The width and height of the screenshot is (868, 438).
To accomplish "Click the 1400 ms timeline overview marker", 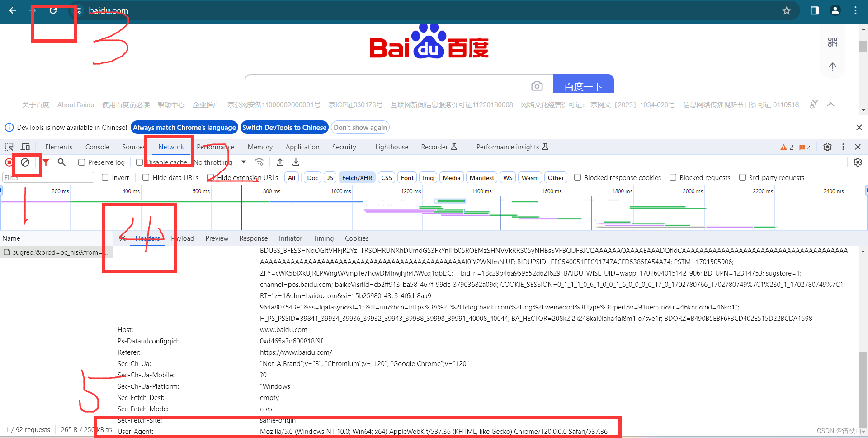I will [x=481, y=191].
